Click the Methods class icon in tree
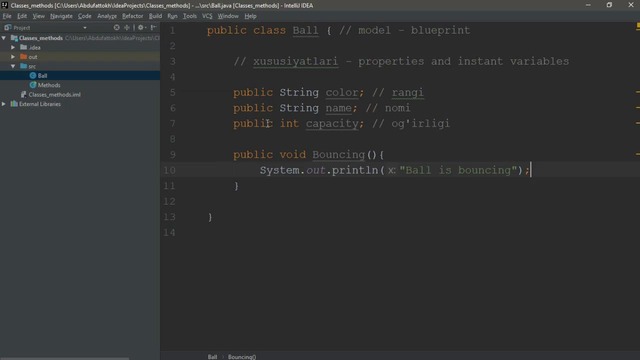 point(33,85)
